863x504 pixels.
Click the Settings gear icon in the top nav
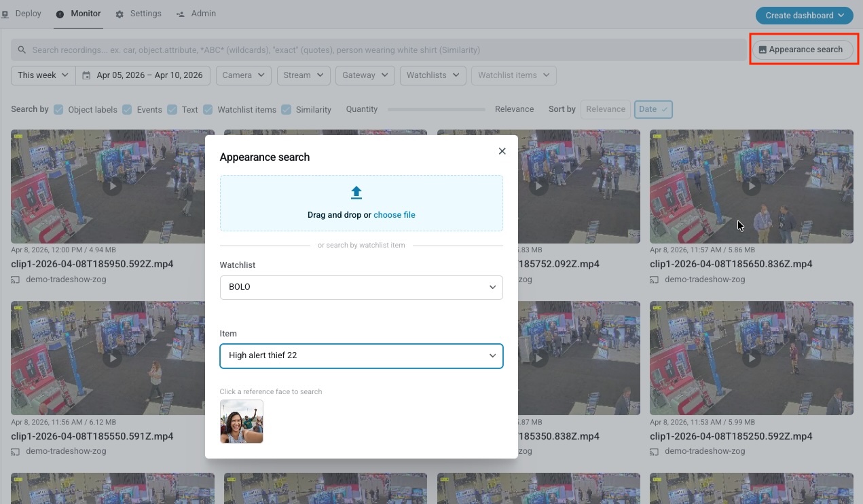coord(120,14)
